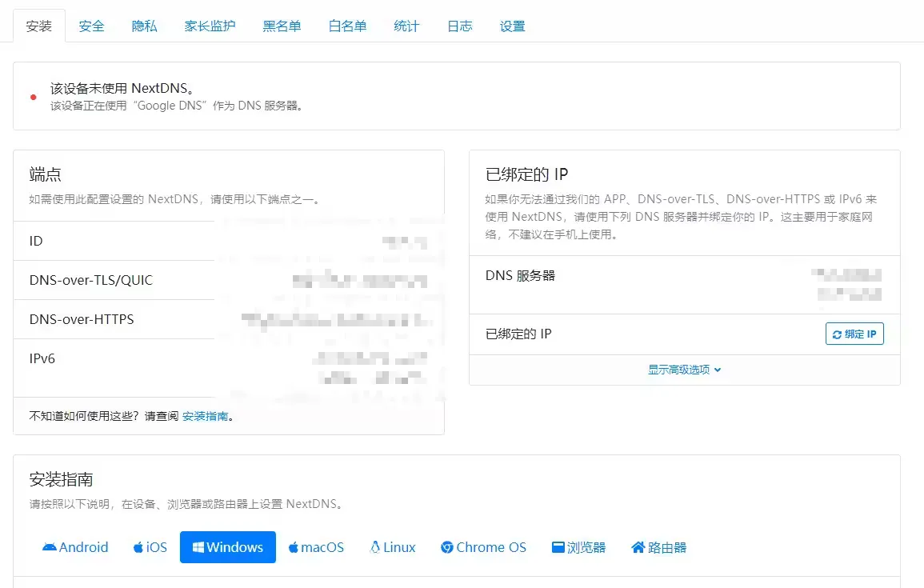Select the Windows platform tab

[x=228, y=547]
